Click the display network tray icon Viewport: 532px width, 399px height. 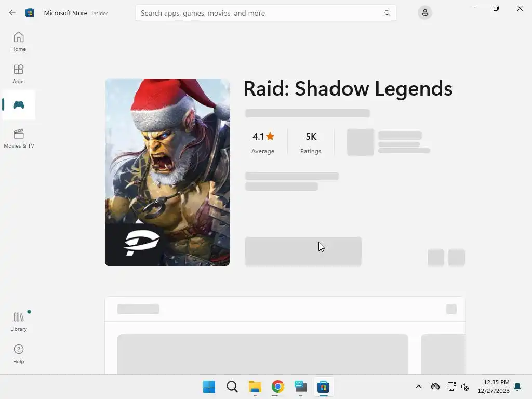451,387
